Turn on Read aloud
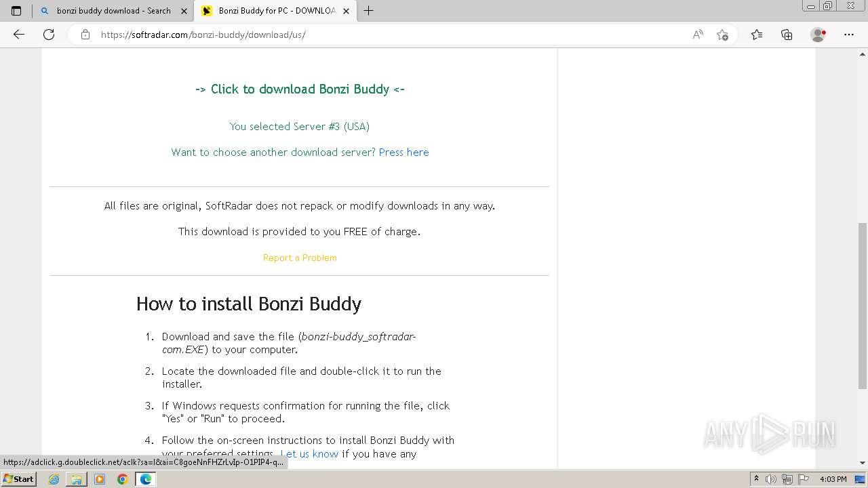 tap(698, 35)
